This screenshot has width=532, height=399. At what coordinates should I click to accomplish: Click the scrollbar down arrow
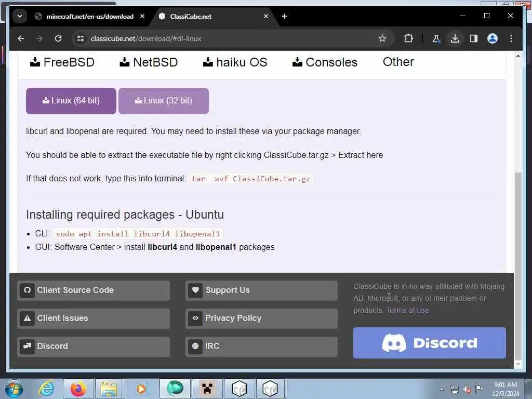(518, 364)
